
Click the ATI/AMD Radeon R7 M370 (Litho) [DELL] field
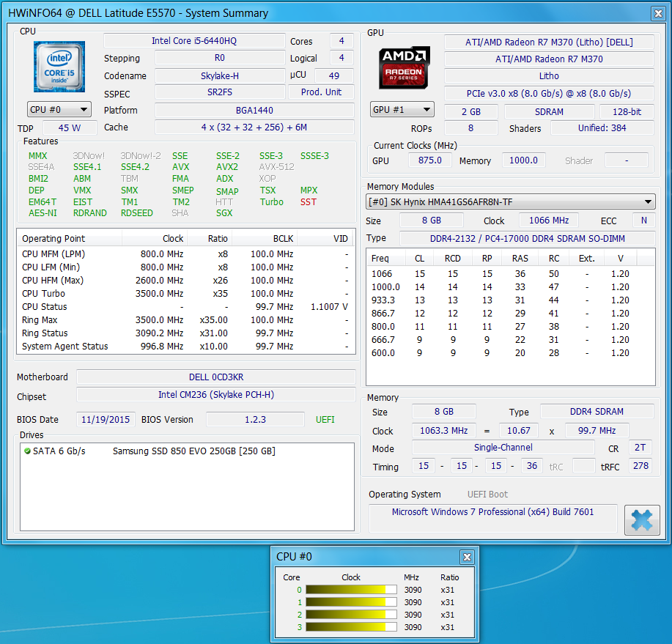click(x=549, y=42)
